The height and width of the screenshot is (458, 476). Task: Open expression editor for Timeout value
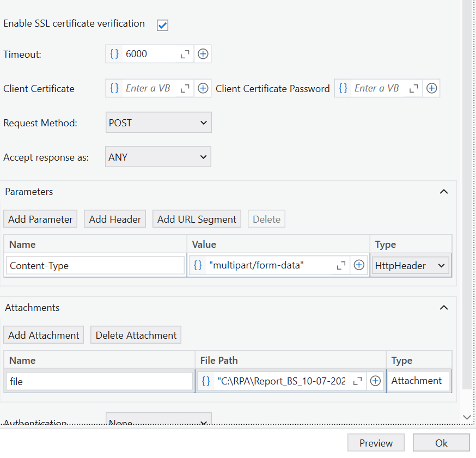[x=114, y=53]
